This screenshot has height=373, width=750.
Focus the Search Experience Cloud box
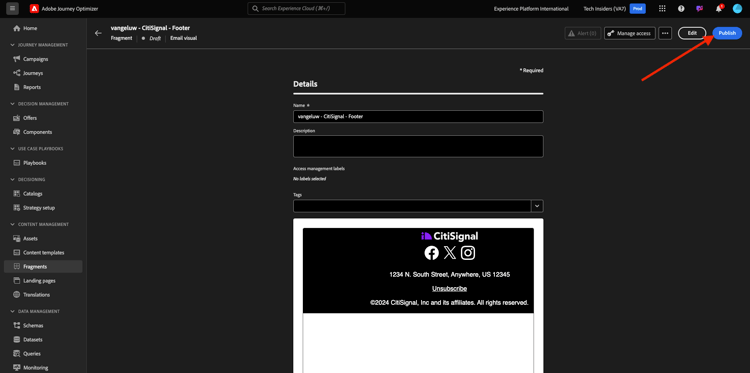296,9
